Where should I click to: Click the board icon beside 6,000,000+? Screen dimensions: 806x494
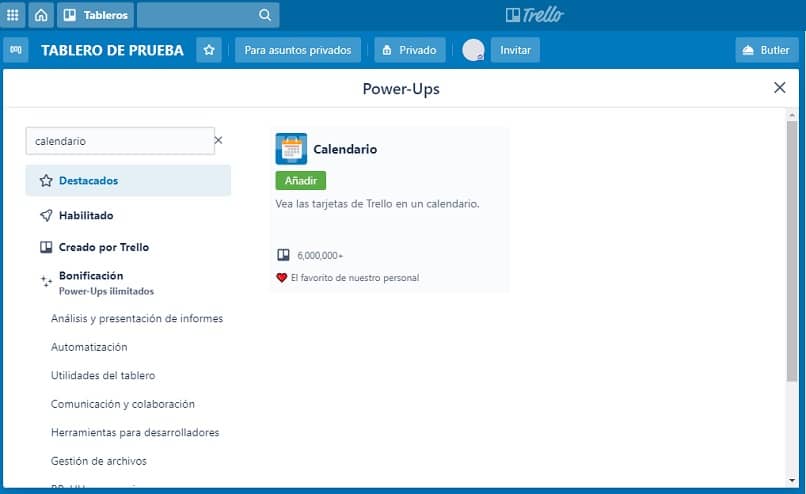(x=283, y=255)
